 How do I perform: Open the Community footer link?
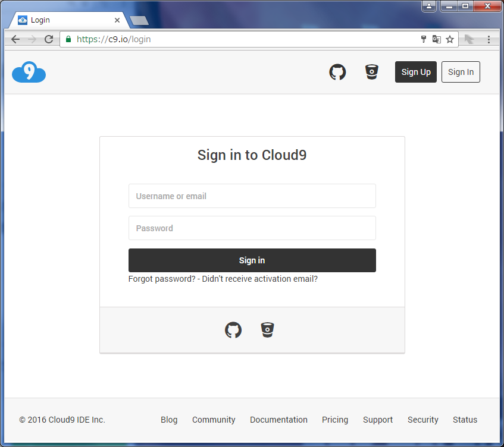[x=214, y=420]
